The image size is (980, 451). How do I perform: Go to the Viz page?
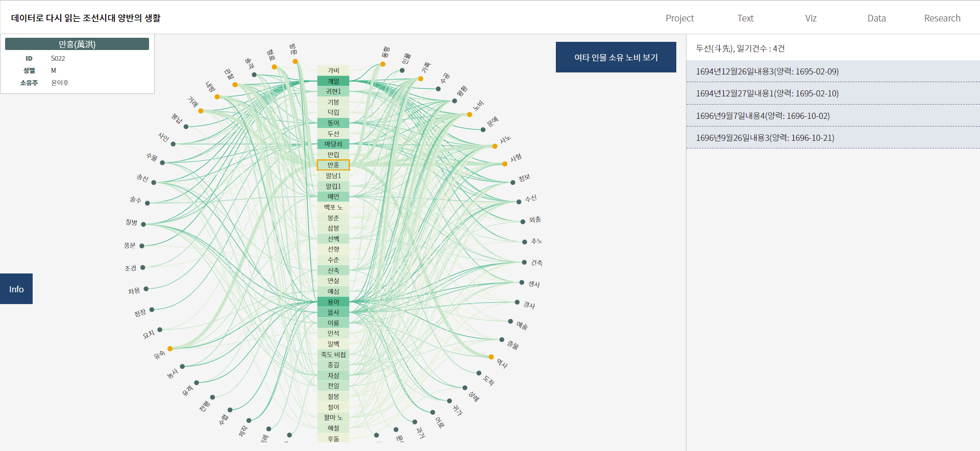[811, 18]
